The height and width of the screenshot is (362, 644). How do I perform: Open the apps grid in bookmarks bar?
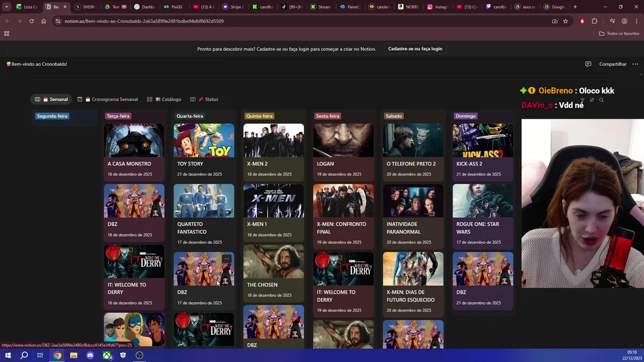pyautogui.click(x=7, y=33)
